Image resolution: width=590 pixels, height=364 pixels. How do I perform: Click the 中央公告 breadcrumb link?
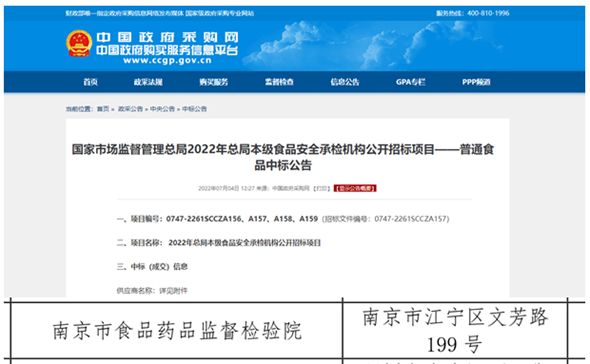coord(163,109)
